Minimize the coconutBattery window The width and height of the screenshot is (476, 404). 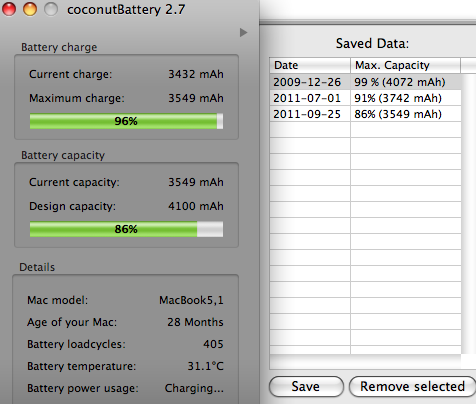pyautogui.click(x=30, y=9)
